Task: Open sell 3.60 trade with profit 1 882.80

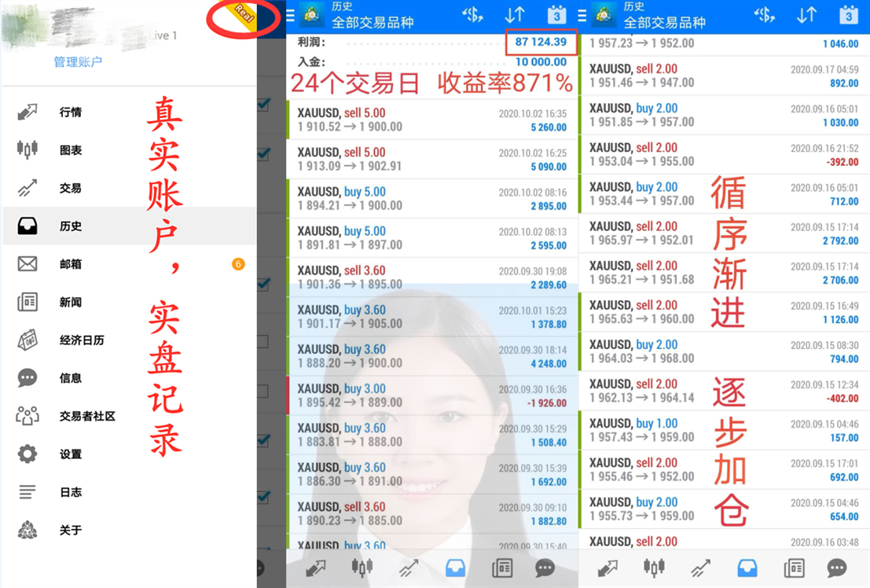Action: [432, 513]
